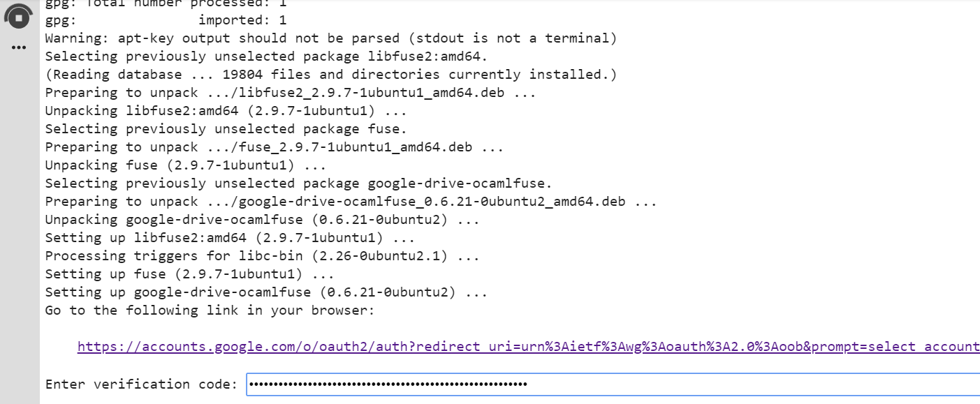This screenshot has width=980, height=404.
Task: Click the 'Setting up google-drive-ocamlfuse' line
Action: 265,292
